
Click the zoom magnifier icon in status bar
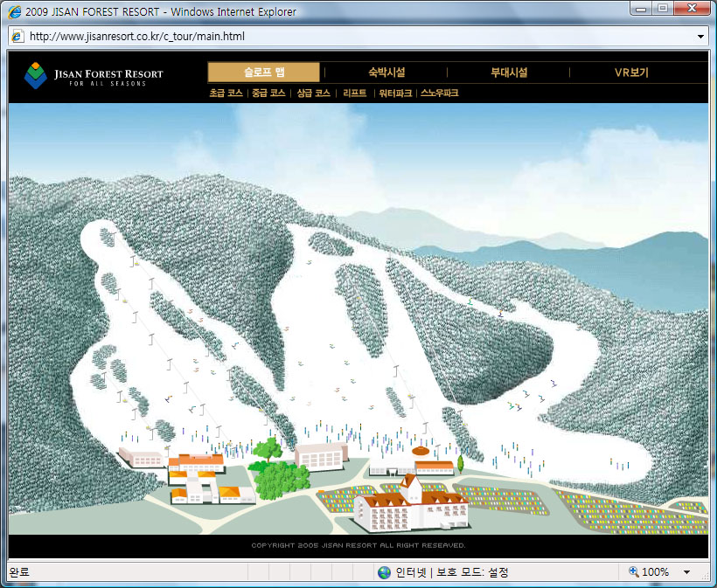[634, 571]
